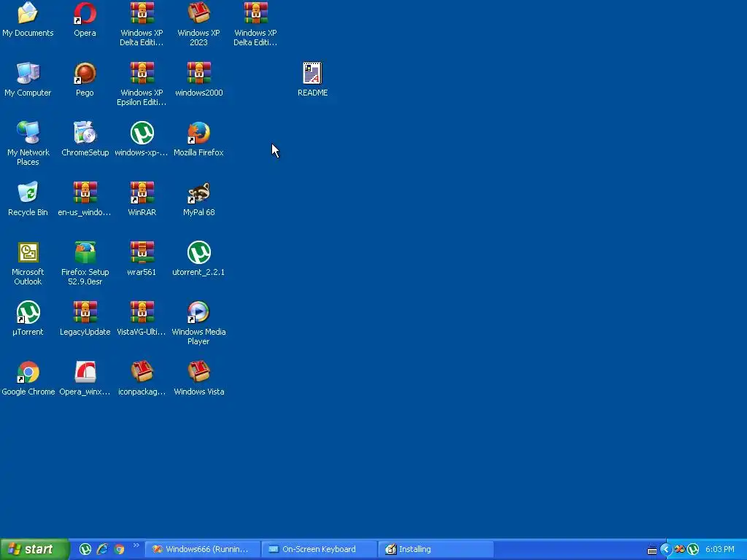Select the WinRAR shortcut icon
Screen dimensions: 747x560
point(142,198)
